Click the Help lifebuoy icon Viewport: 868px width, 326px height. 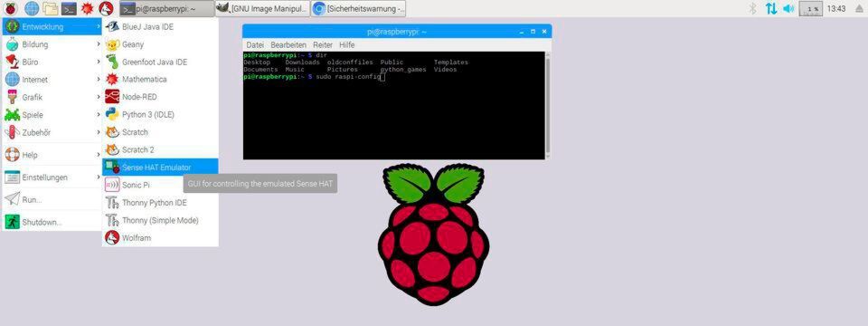12,155
